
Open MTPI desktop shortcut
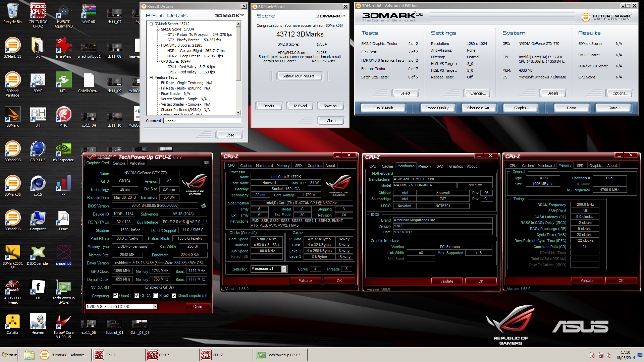pos(63,116)
